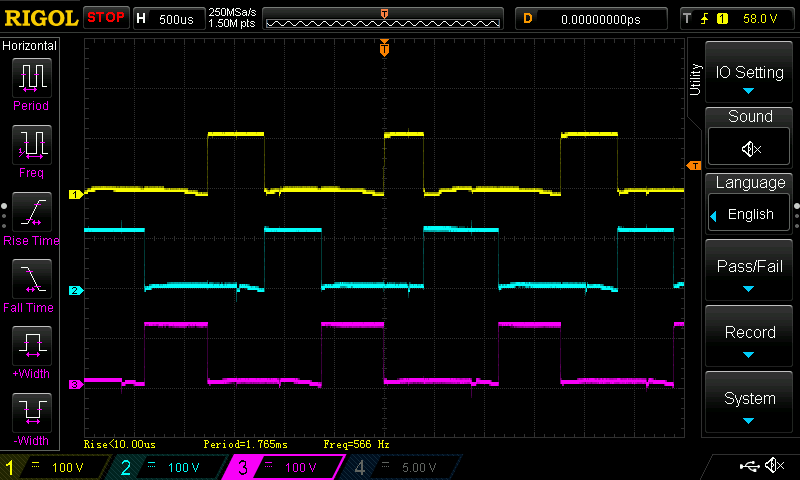Click the STOP run status indicator
This screenshot has height=480, width=800.
pos(106,18)
